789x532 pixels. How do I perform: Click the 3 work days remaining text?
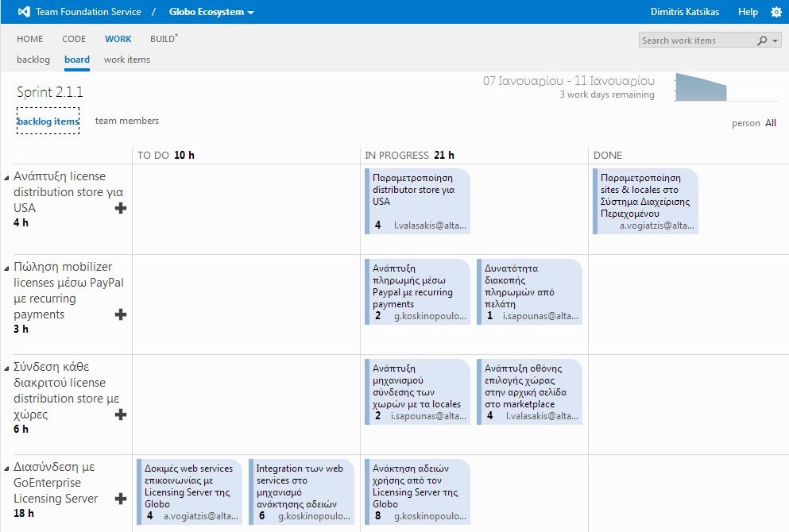[607, 94]
